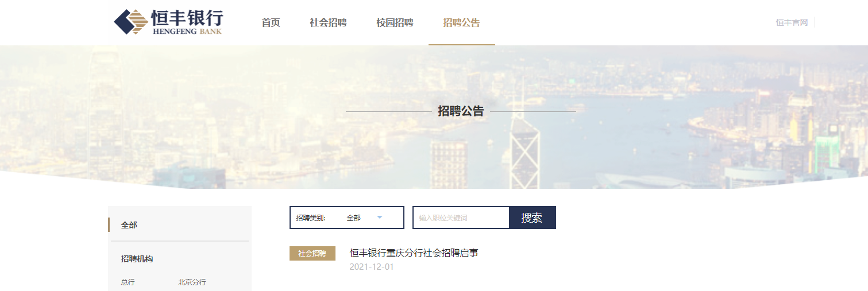The image size is (868, 291).
Task: Focus the 输入职位关键词 search field
Action: tap(461, 218)
